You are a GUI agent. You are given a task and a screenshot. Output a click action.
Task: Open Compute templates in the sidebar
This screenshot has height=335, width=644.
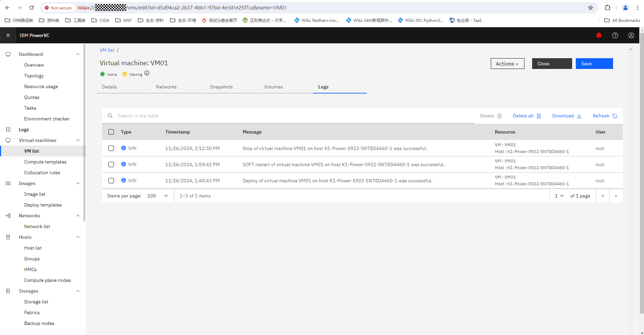click(45, 162)
